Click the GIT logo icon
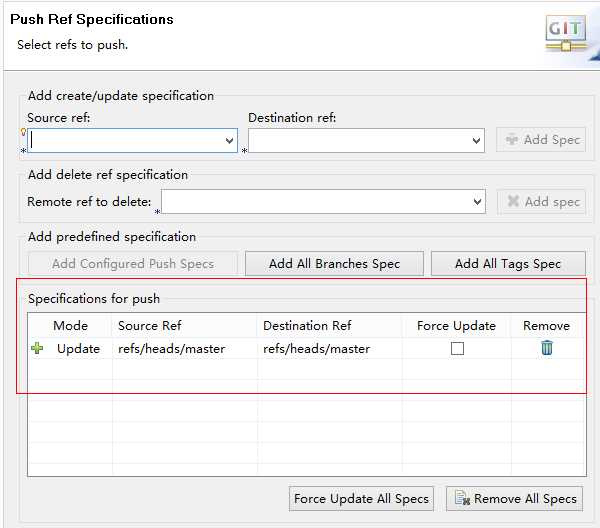The height and width of the screenshot is (528, 600). click(x=565, y=33)
